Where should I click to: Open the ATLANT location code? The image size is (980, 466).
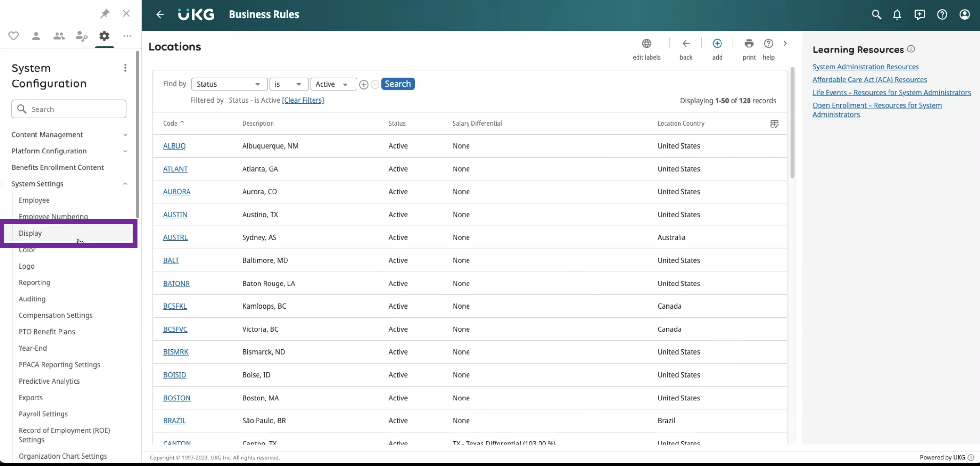click(x=175, y=169)
